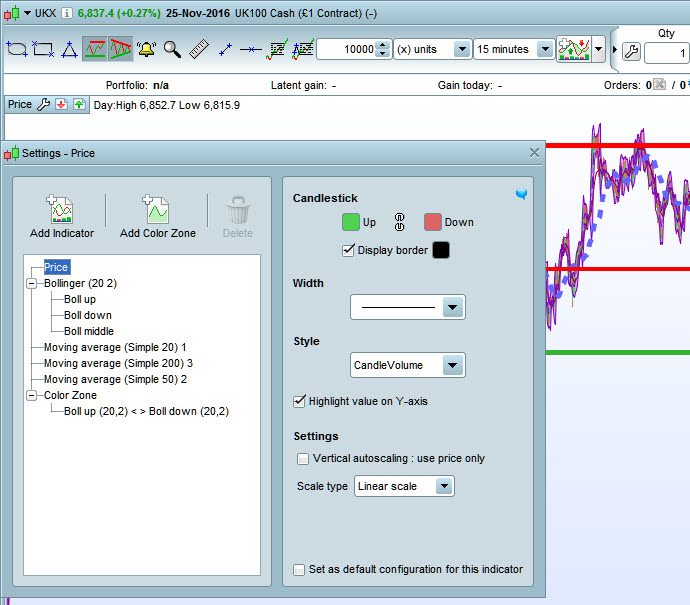Toggle the support and resistance lines tool
690x605 pixels.
[95, 49]
